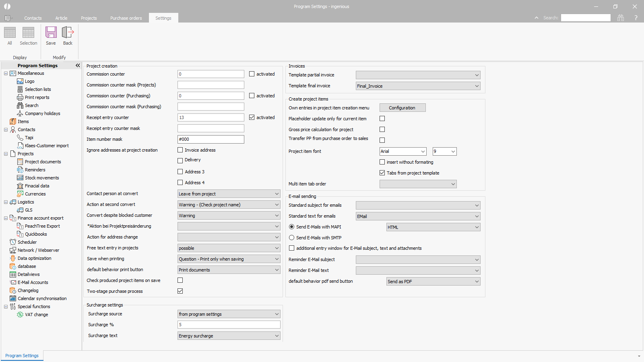Click the Surcharge % input field
Viewport: 644px width, 362px height.
coord(229,325)
